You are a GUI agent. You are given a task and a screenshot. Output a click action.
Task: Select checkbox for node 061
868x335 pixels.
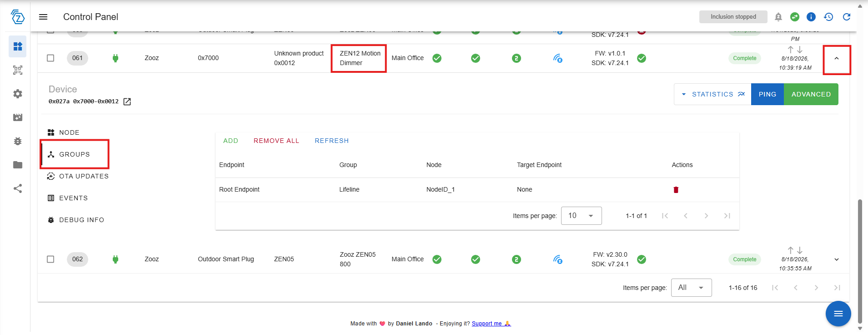click(50, 58)
